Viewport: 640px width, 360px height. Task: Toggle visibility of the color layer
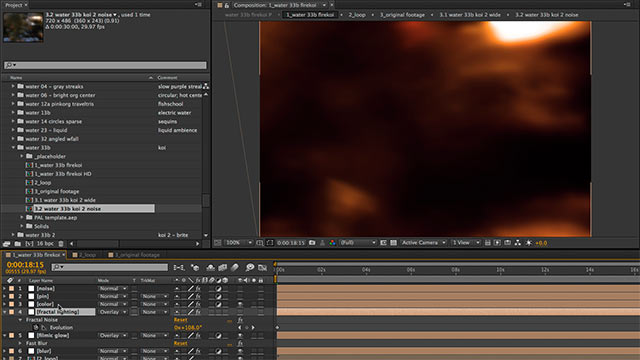point(240,304)
